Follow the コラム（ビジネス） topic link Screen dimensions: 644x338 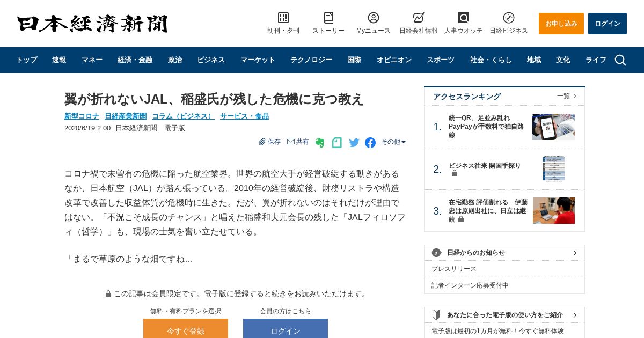[183, 116]
